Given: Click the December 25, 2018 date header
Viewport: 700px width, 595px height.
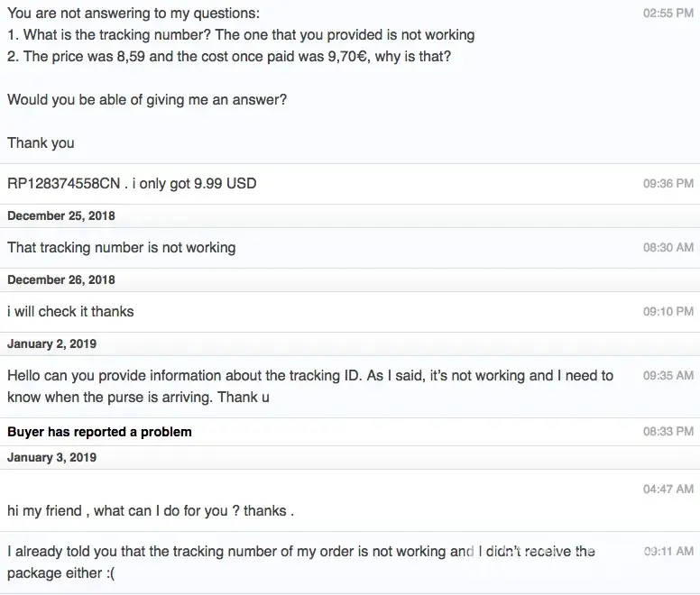Looking at the screenshot, I should point(61,216).
